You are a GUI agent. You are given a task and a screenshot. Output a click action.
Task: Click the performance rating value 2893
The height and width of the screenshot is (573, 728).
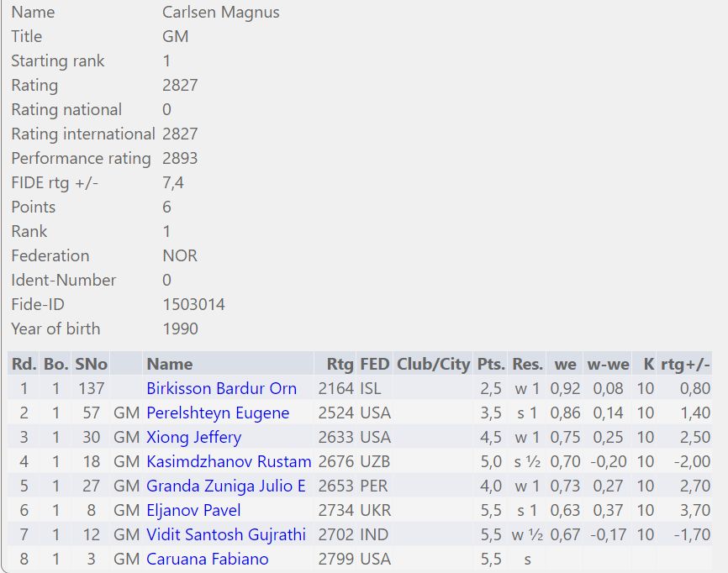180,158
